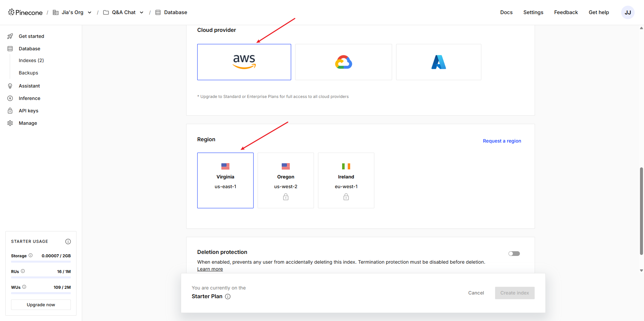
Task: Expand the Jia's Org dropdown
Action: coord(90,12)
